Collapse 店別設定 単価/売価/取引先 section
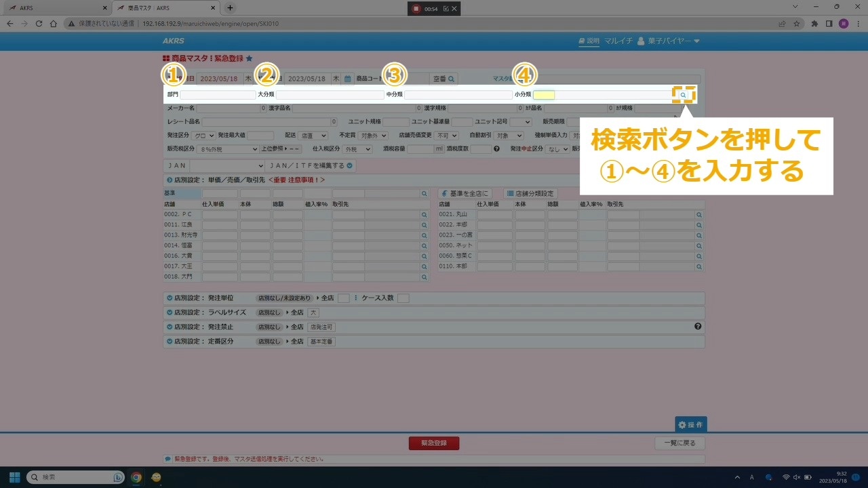 170,180
